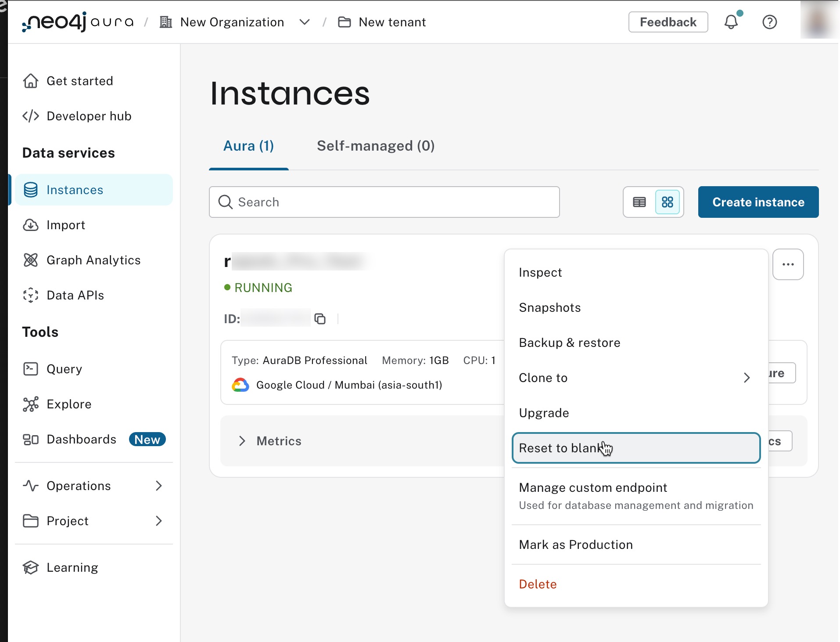Image resolution: width=840 pixels, height=642 pixels.
Task: Switch to the Self-managed tab
Action: tap(376, 146)
